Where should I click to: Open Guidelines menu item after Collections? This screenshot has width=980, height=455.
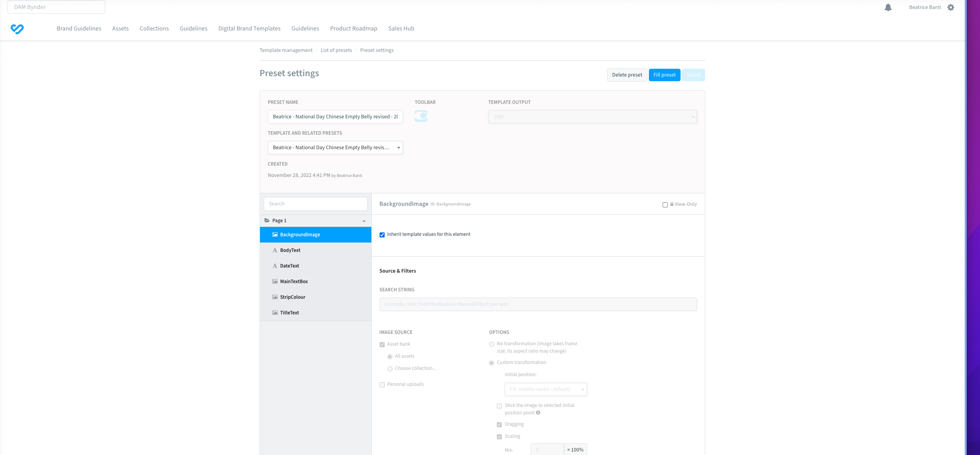[x=193, y=29]
